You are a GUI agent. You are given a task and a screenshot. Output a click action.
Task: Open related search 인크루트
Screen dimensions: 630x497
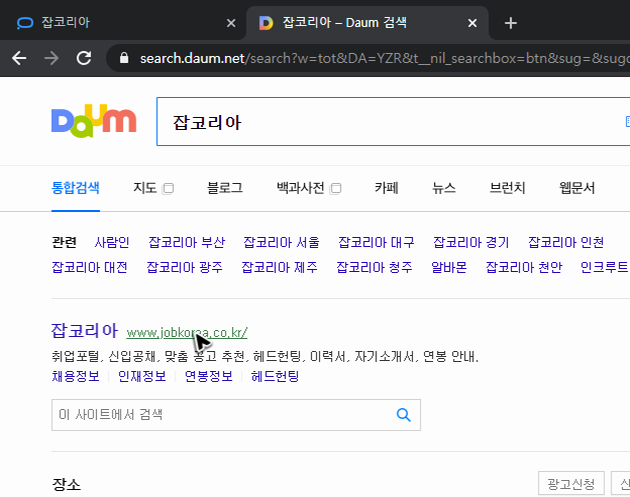point(604,267)
